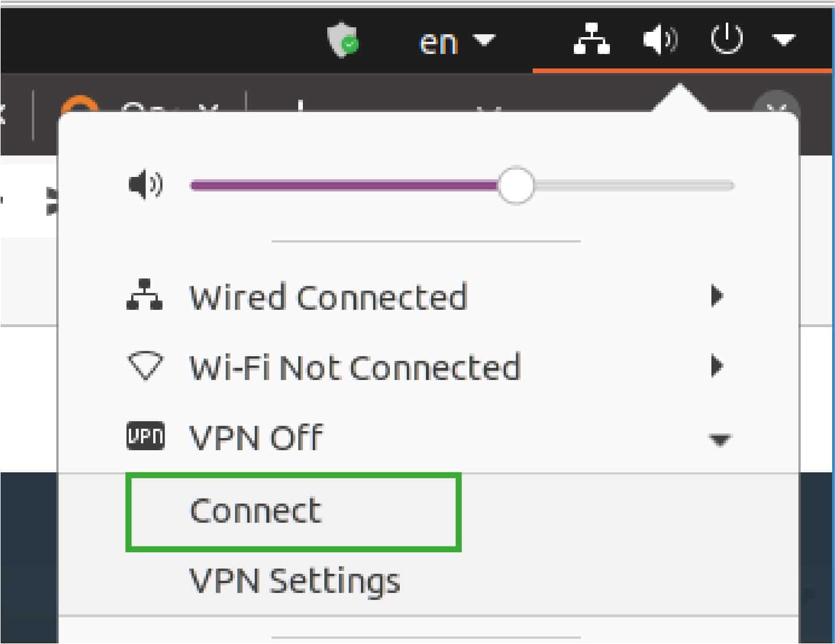Click the speaker icon in the top bar
The image size is (835, 644).
(660, 39)
